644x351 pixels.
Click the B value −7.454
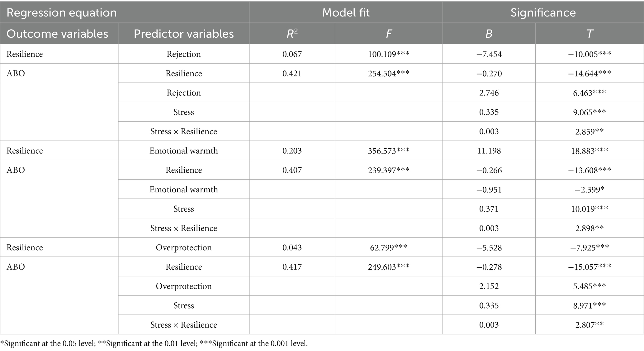489,54
